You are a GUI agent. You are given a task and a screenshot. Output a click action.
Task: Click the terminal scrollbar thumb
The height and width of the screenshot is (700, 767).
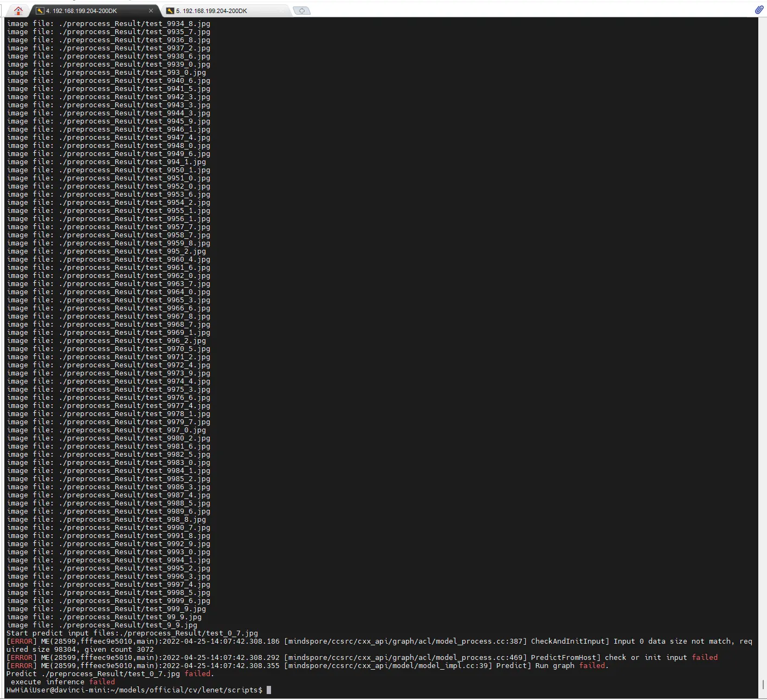(x=762, y=684)
